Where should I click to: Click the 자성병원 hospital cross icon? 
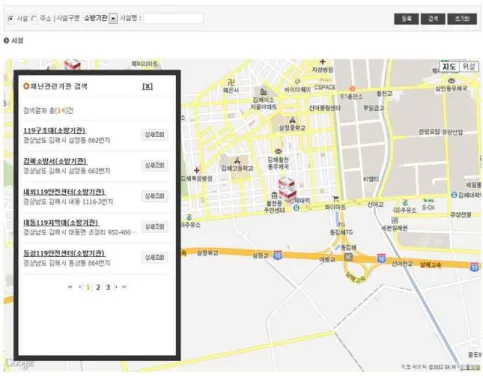(322, 62)
